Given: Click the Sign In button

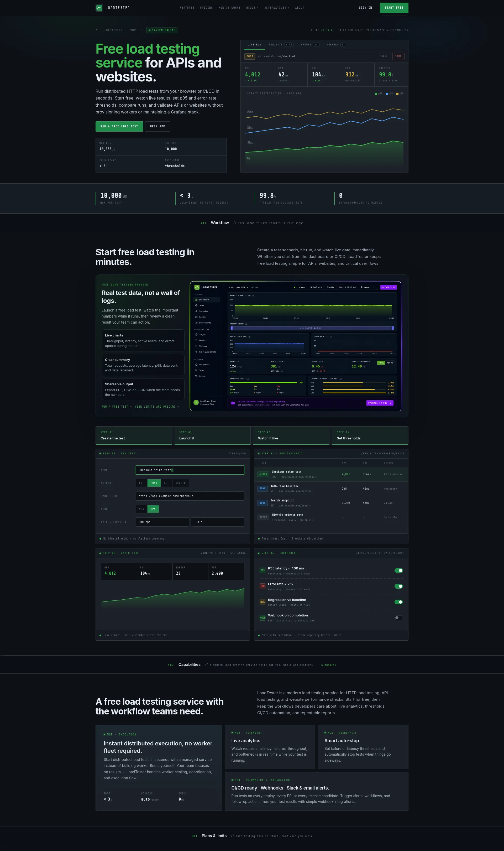Looking at the screenshot, I should point(365,8).
